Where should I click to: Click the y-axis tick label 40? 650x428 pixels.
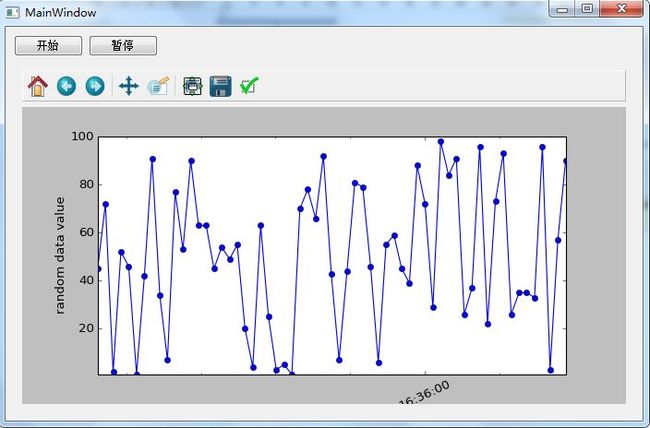click(x=86, y=280)
